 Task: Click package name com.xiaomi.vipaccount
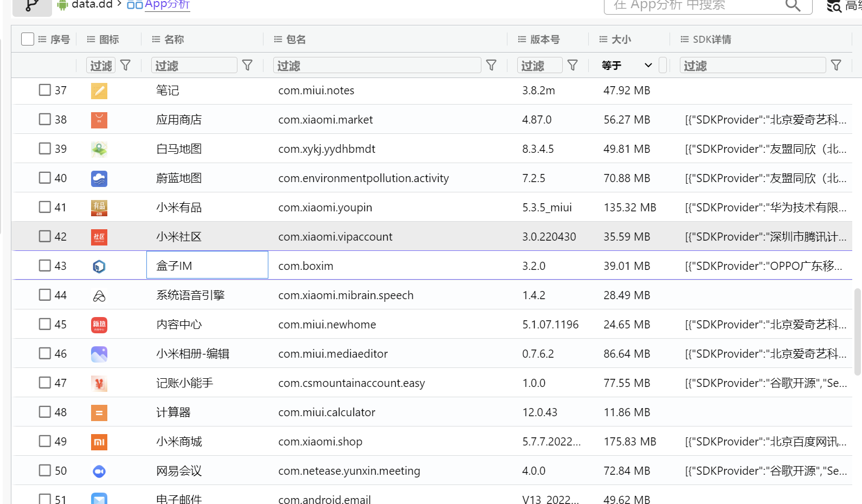pyautogui.click(x=336, y=237)
